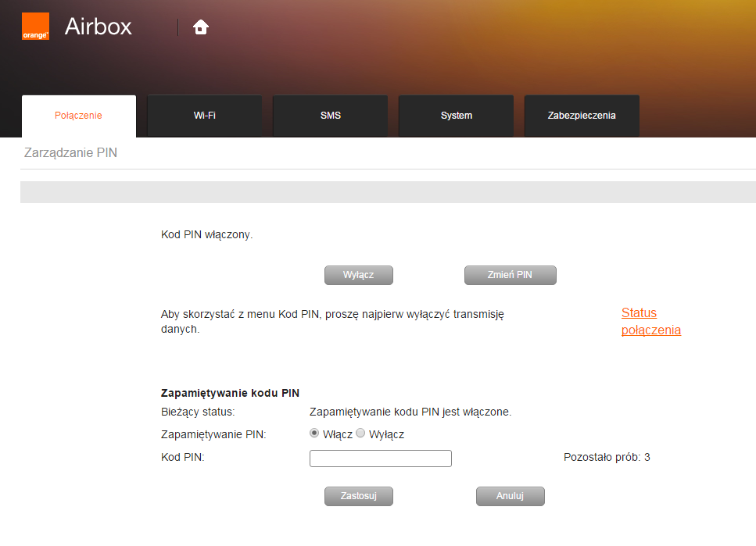Click the Pozostało prób counter text
Image resolution: width=756 pixels, height=546 pixels.
click(607, 457)
